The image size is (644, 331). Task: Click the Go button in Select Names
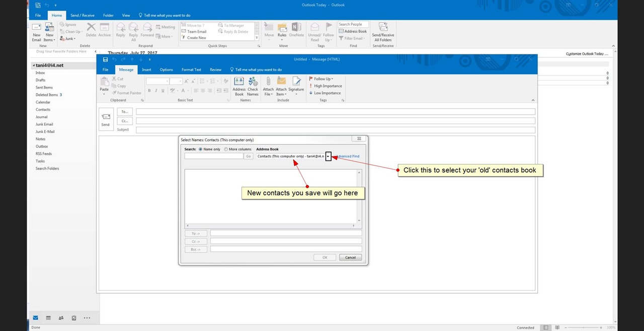coord(249,156)
